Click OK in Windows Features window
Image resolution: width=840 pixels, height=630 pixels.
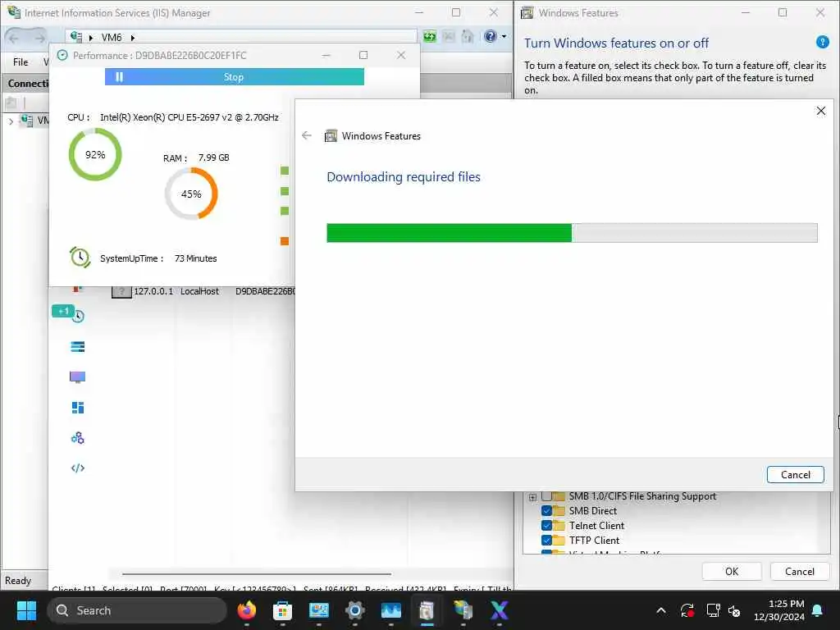click(x=732, y=572)
